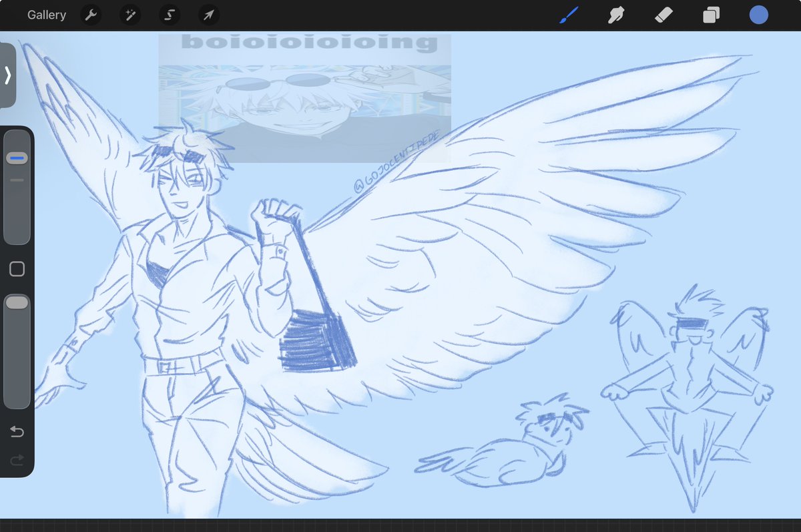This screenshot has width=801, height=532.
Task: Select the Smudge tool
Action: tap(616, 15)
